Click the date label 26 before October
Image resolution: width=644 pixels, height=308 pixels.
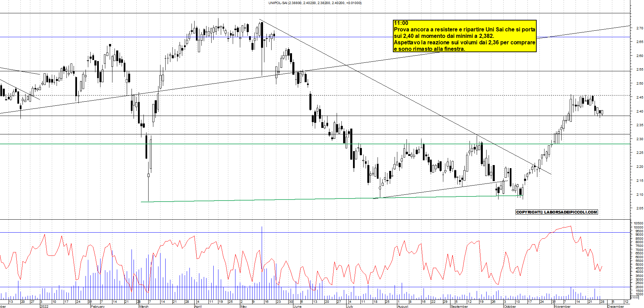click(493, 302)
